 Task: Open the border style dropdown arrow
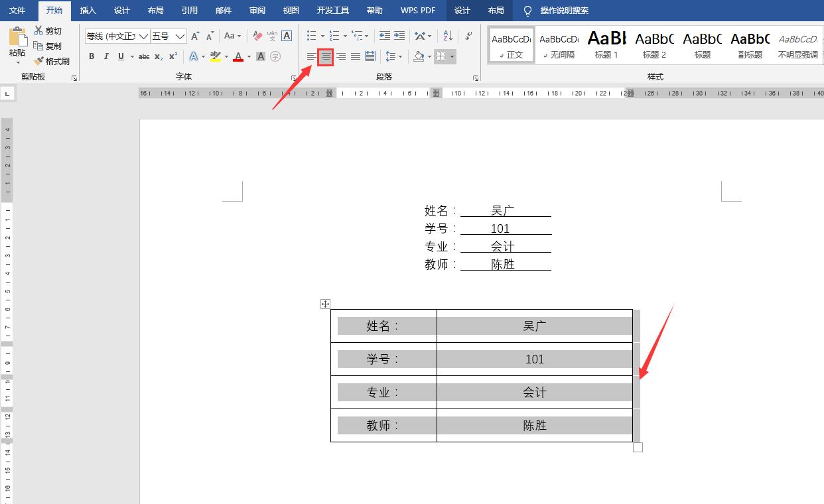point(452,56)
